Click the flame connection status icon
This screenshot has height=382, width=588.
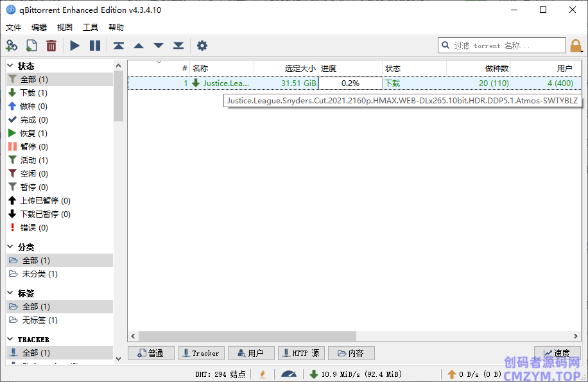[x=262, y=374]
